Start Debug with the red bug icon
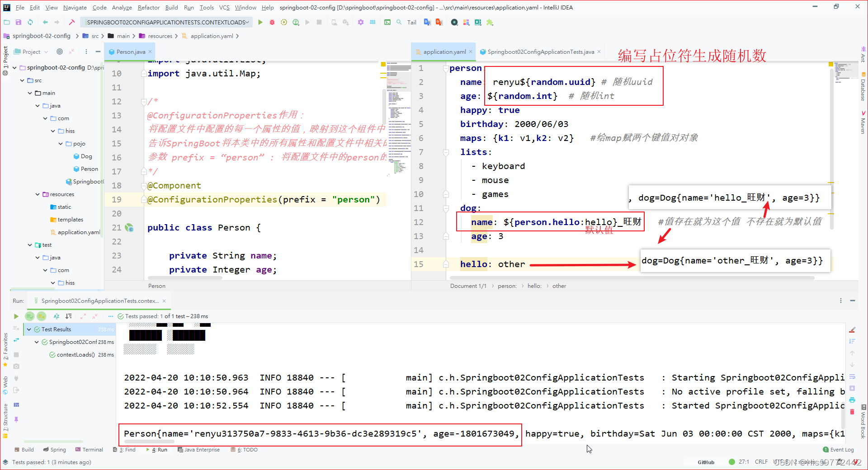Image resolution: width=868 pixels, height=470 pixels. pyautogui.click(x=272, y=22)
